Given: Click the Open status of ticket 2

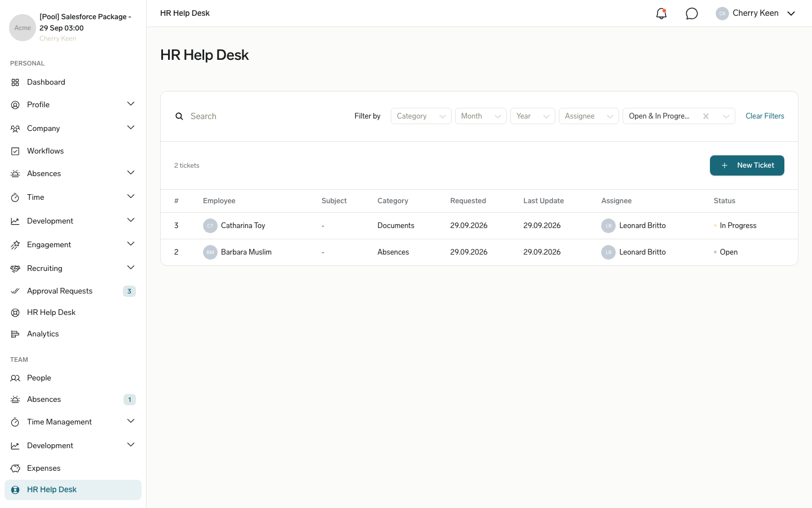Looking at the screenshot, I should click(729, 252).
